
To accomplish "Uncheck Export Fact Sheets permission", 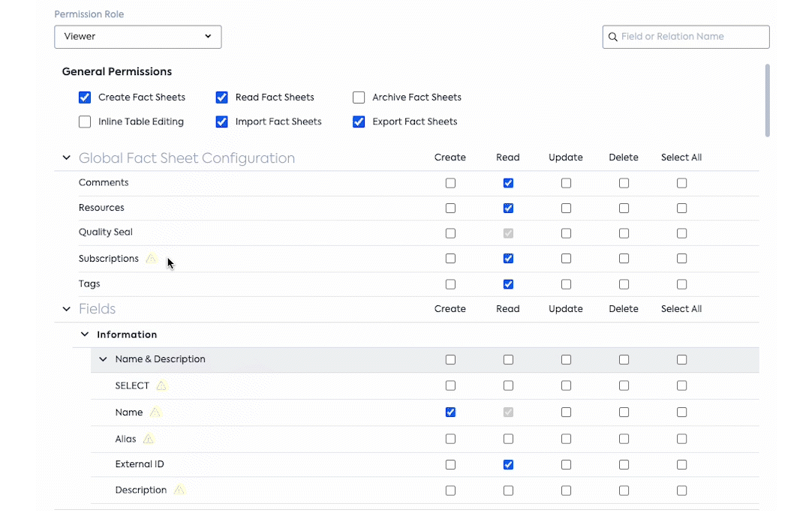I will pyautogui.click(x=359, y=121).
